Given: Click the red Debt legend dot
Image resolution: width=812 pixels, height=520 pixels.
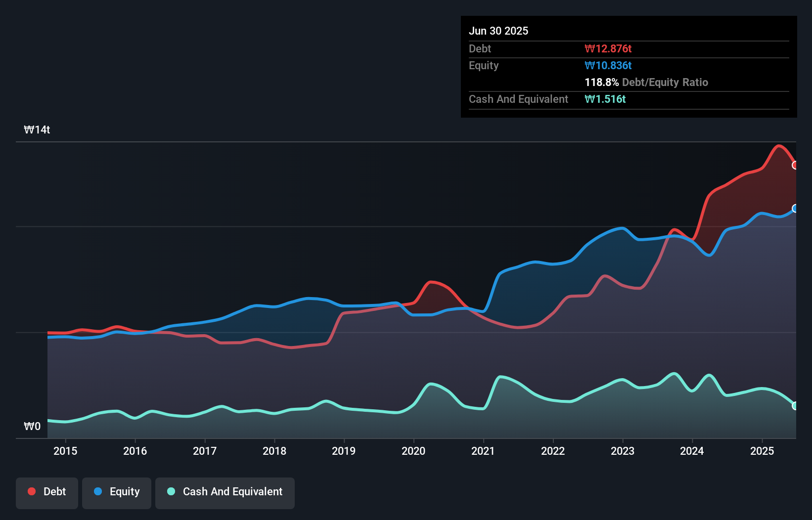Looking at the screenshot, I should (x=31, y=491).
